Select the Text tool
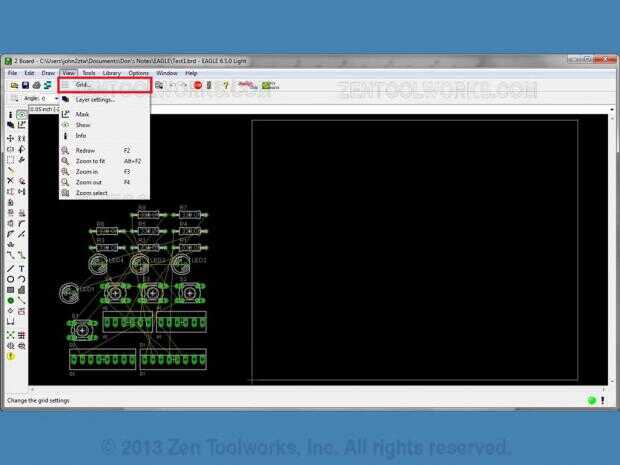620x465 pixels. point(21,269)
